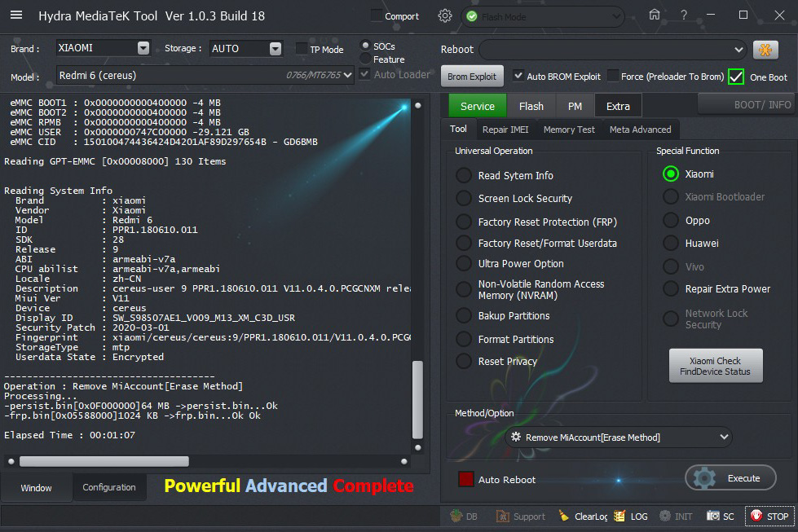Click the horizontal scrollbar in log panel

tap(104, 461)
